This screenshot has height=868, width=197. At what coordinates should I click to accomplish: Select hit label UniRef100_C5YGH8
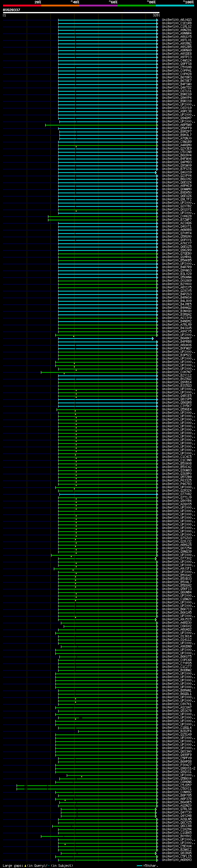(176, 67)
